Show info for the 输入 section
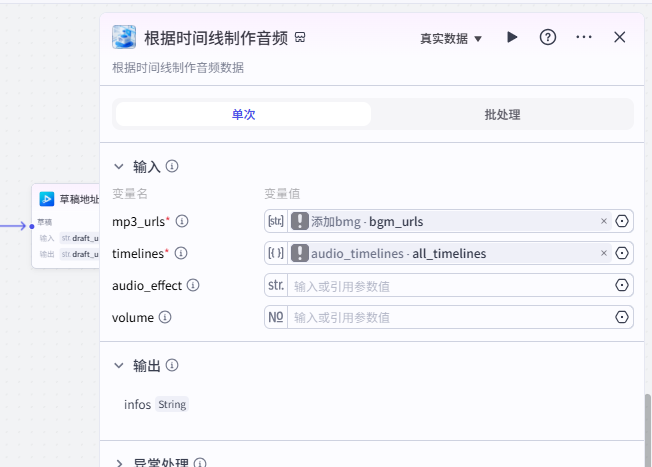 coord(172,166)
